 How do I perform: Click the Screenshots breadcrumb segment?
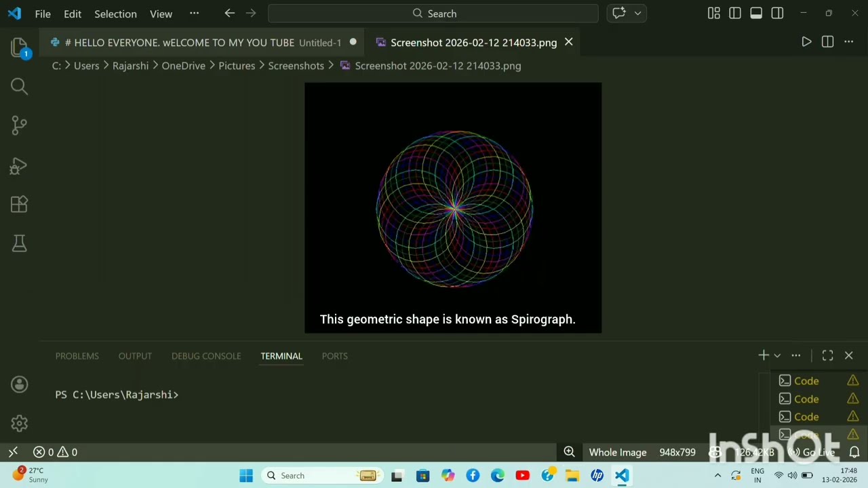(x=296, y=66)
